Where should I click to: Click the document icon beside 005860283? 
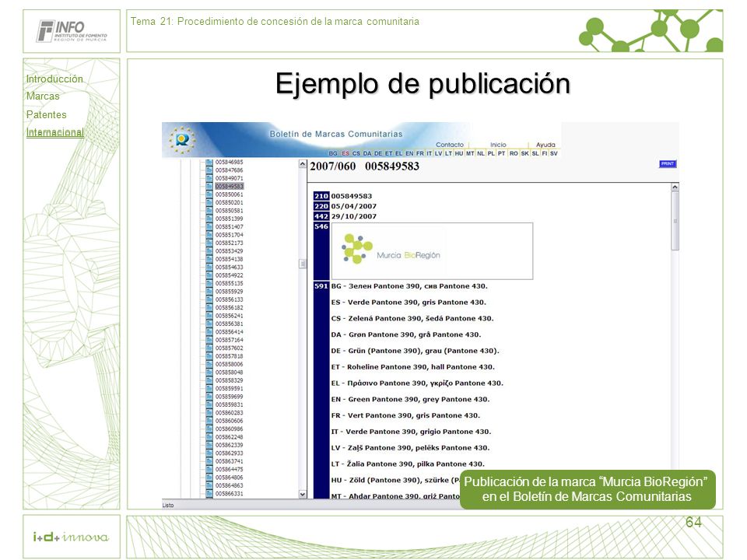[209, 413]
